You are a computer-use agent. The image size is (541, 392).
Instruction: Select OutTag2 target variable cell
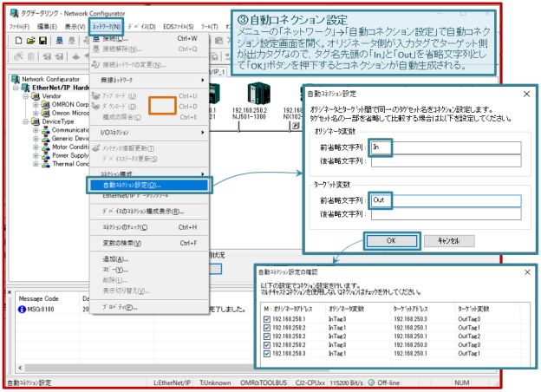(469, 336)
